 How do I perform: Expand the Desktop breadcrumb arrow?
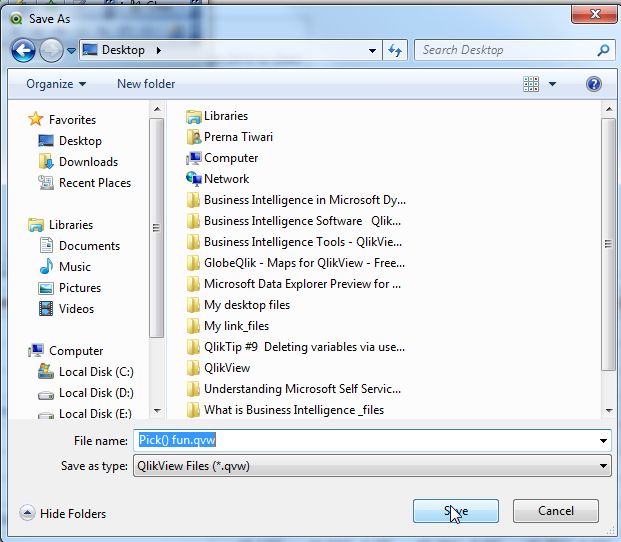point(158,50)
